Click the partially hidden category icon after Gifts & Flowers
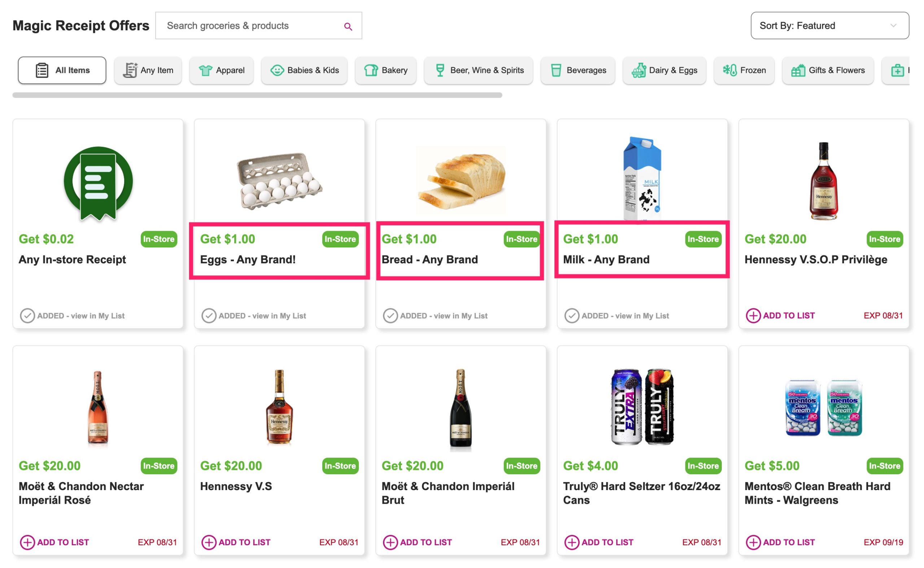The width and height of the screenshot is (924, 568). (x=897, y=70)
